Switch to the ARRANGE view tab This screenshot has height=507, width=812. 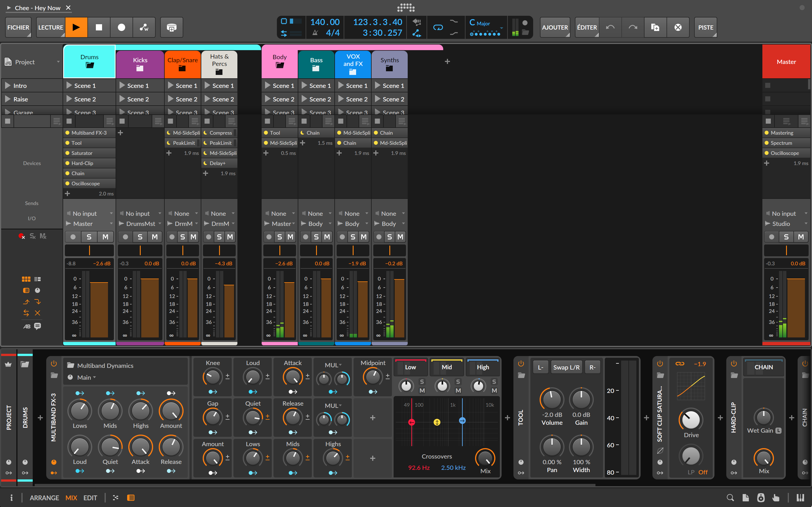click(x=44, y=498)
